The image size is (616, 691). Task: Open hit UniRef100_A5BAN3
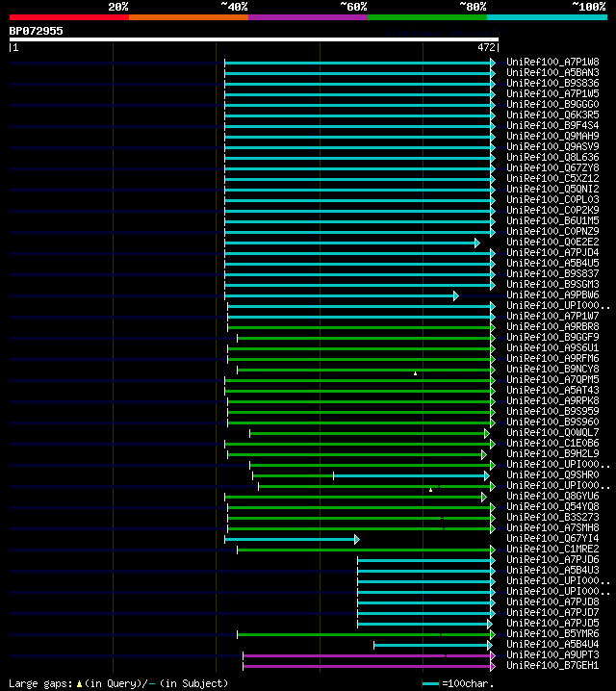coord(552,72)
